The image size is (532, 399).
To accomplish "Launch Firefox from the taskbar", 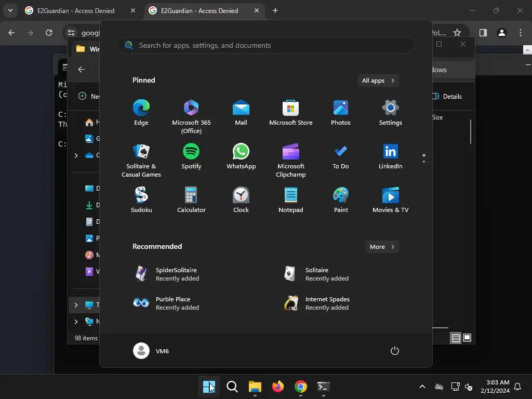I will pyautogui.click(x=278, y=387).
